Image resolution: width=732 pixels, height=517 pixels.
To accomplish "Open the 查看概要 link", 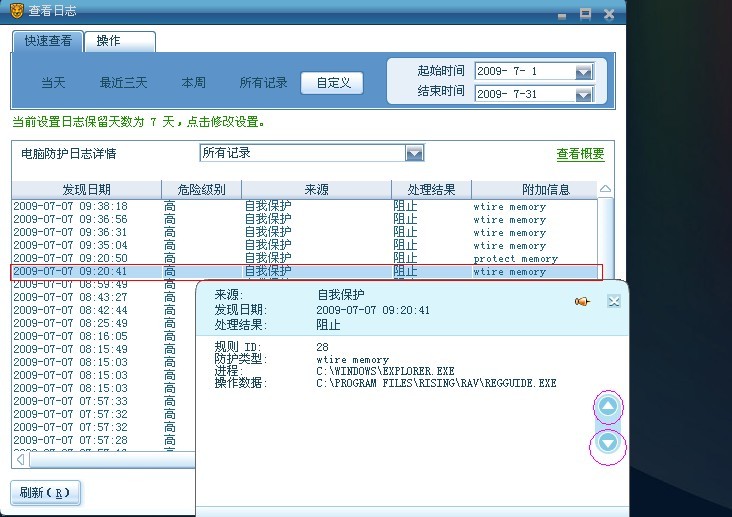I will pyautogui.click(x=580, y=154).
